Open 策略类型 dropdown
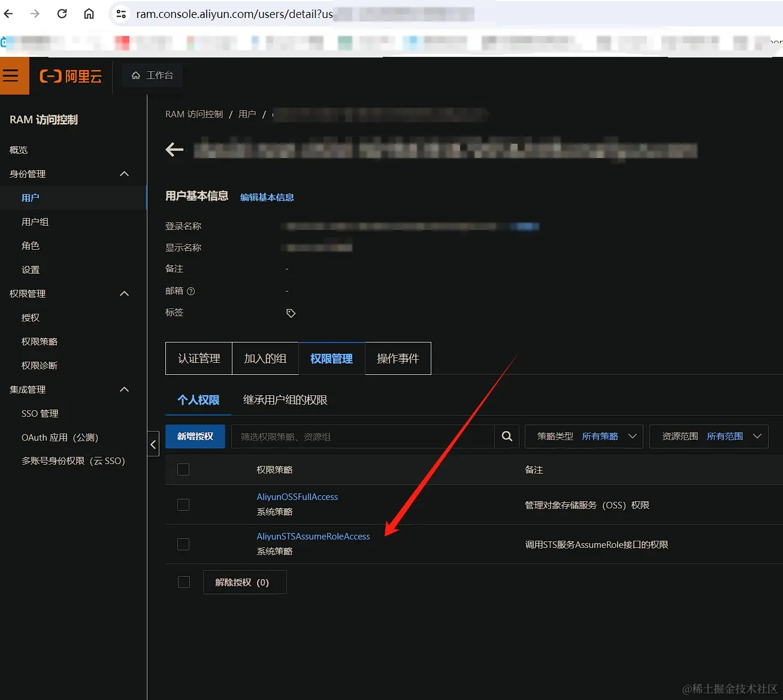Screen dimensions: 783x700 [584, 437]
